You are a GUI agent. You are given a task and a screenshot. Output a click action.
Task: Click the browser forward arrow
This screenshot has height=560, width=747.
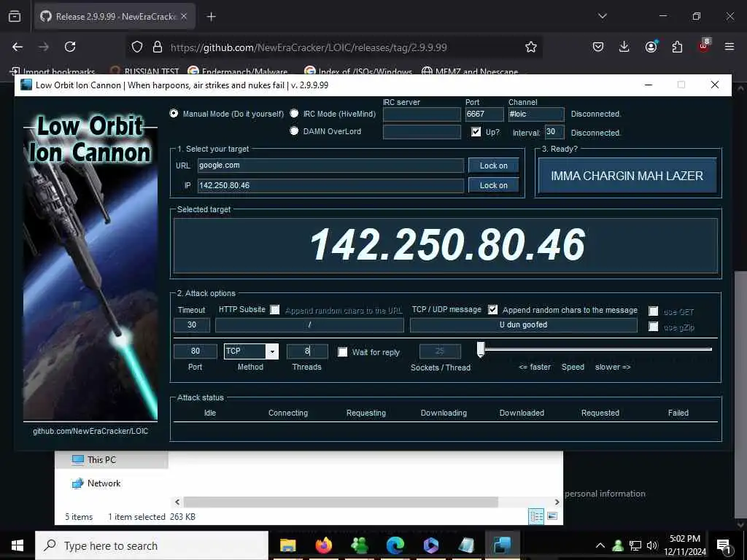44,47
